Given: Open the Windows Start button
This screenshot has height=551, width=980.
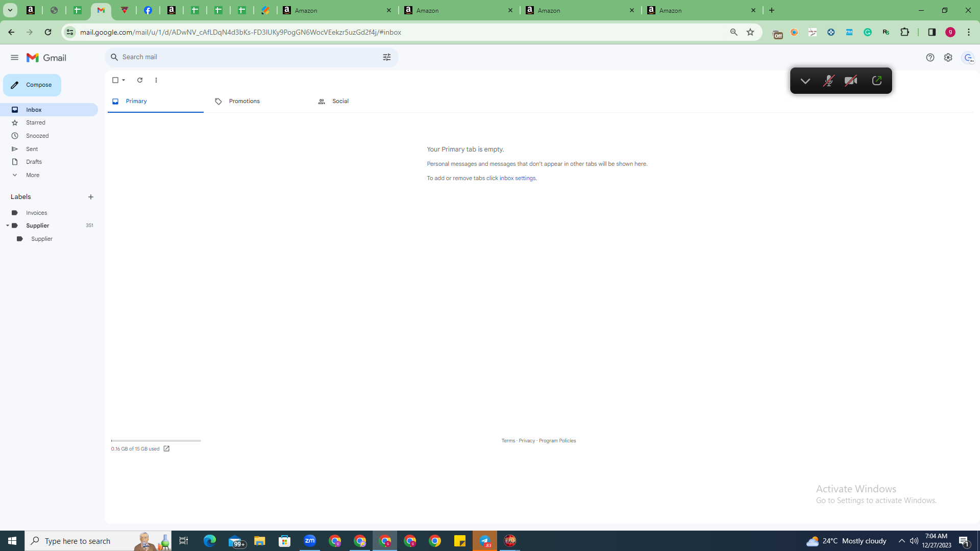Looking at the screenshot, I should point(12,541).
